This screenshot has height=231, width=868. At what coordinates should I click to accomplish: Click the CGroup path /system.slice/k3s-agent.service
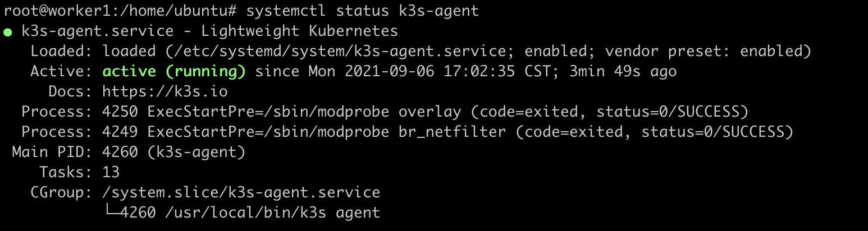241,193
